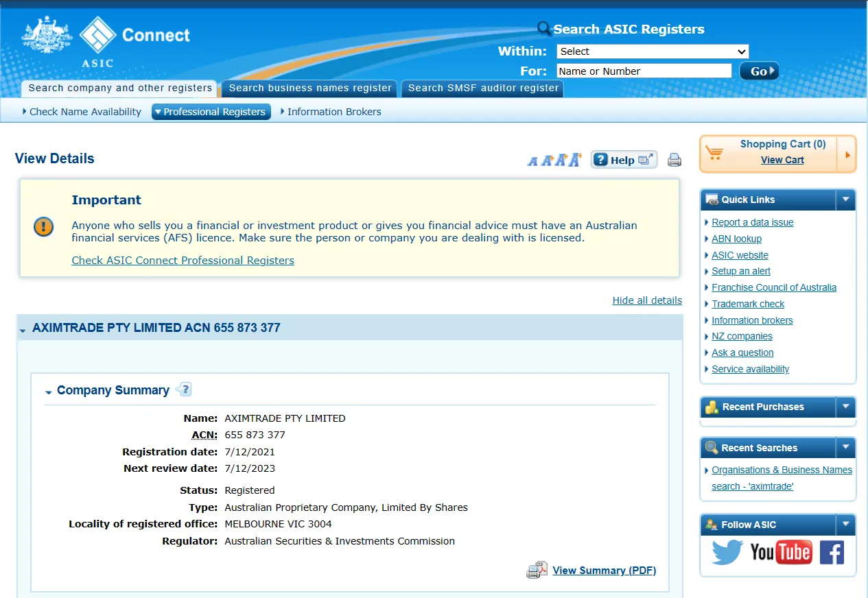Select the third font size icon
The width and height of the screenshot is (868, 598).
(x=561, y=160)
